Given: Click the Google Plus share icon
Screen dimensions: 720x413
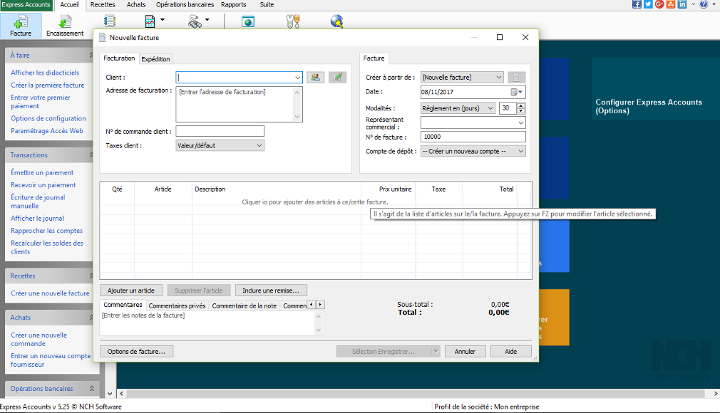Looking at the screenshot, I should pos(659,4).
